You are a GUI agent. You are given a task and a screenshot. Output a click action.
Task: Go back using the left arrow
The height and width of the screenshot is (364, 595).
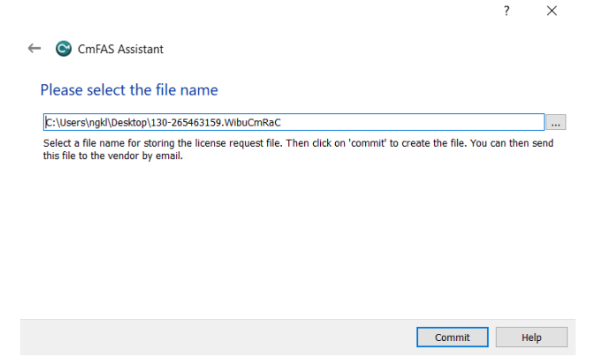pyautogui.click(x=34, y=49)
